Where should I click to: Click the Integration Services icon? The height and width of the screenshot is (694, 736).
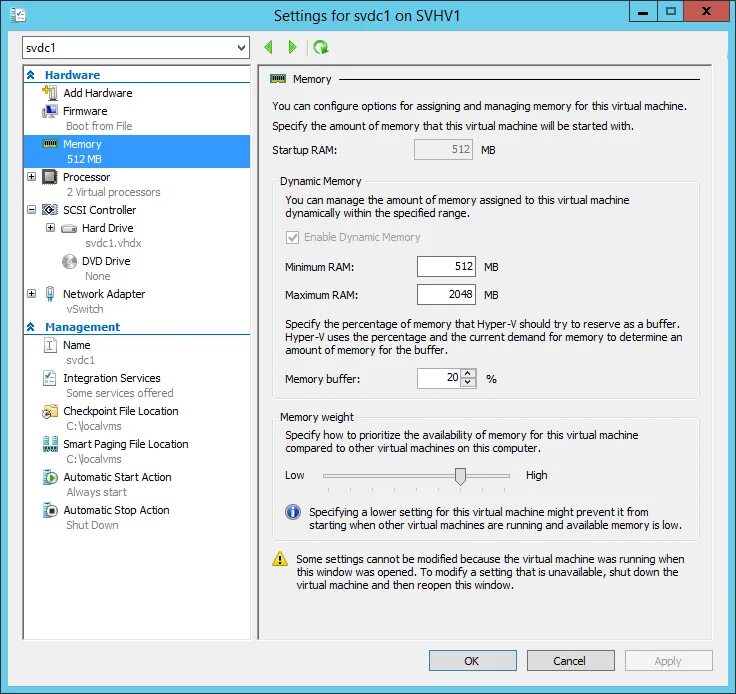pos(50,378)
